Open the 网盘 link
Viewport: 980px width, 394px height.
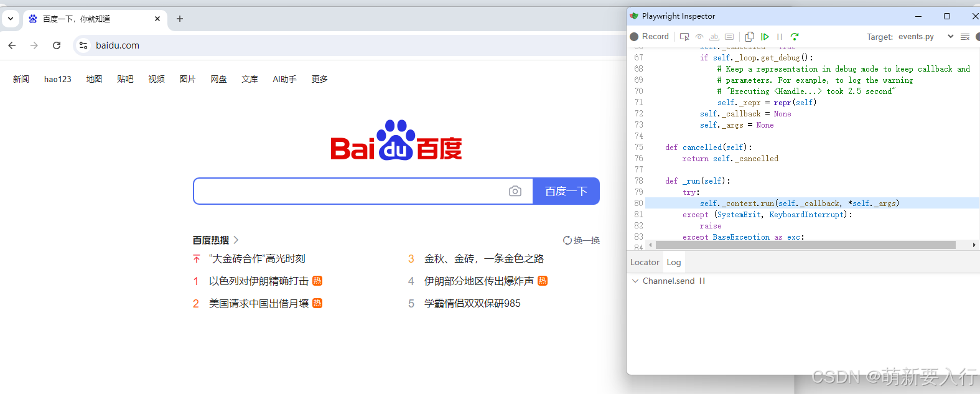(218, 79)
